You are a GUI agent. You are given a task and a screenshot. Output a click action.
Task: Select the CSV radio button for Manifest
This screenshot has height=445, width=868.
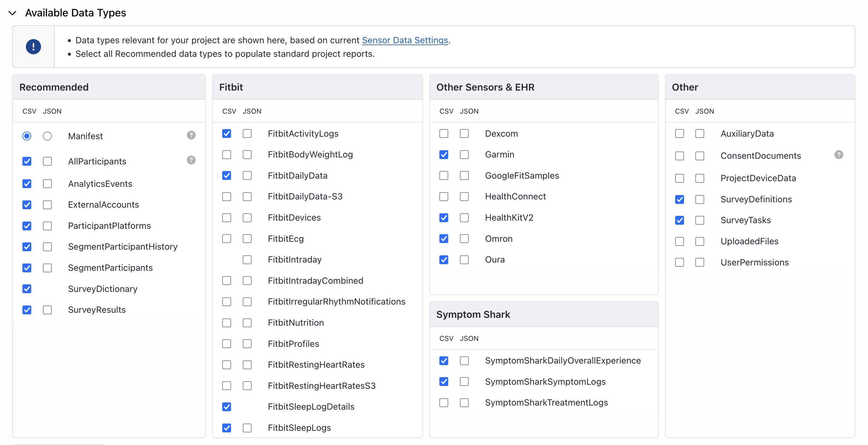coord(27,136)
